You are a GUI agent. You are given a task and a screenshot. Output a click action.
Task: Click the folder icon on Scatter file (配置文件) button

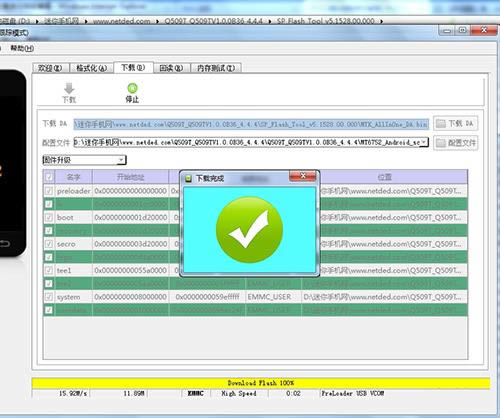coord(441,143)
